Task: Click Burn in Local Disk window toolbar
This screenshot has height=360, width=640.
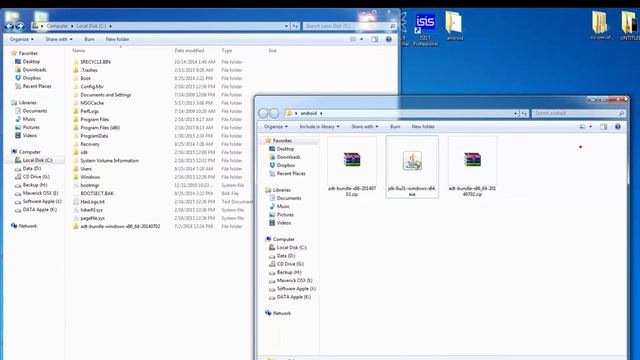Action: pos(89,39)
